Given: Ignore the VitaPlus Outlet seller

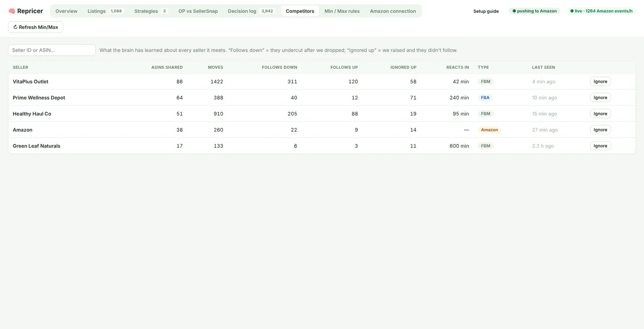Looking at the screenshot, I should 600,81.
